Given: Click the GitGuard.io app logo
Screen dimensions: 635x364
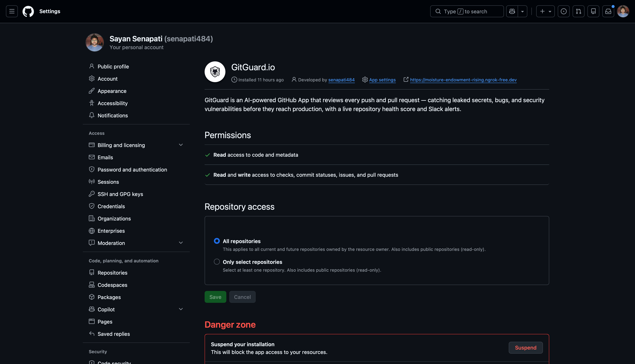Looking at the screenshot, I should 215,72.
